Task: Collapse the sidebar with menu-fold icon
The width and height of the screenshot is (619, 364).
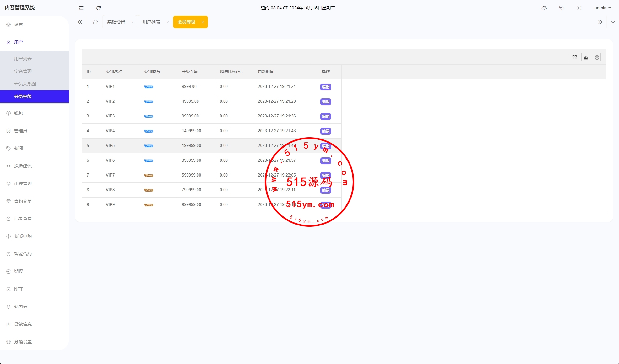Action: (x=81, y=8)
